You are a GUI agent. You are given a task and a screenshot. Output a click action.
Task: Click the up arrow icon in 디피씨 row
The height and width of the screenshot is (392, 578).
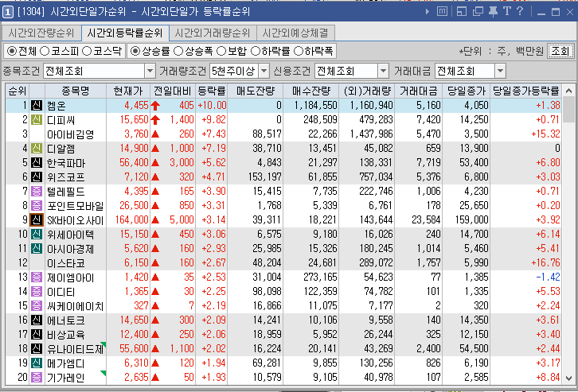[155, 120]
